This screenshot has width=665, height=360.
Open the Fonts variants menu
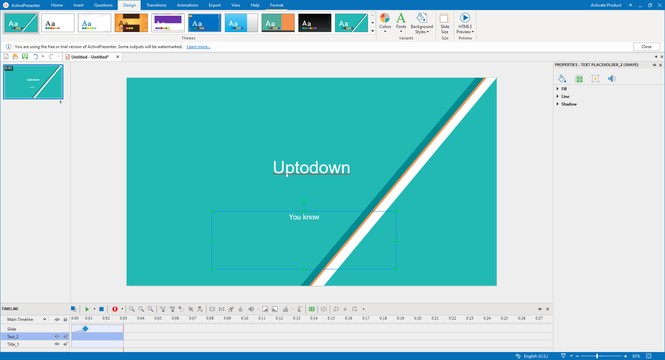pyautogui.click(x=401, y=23)
